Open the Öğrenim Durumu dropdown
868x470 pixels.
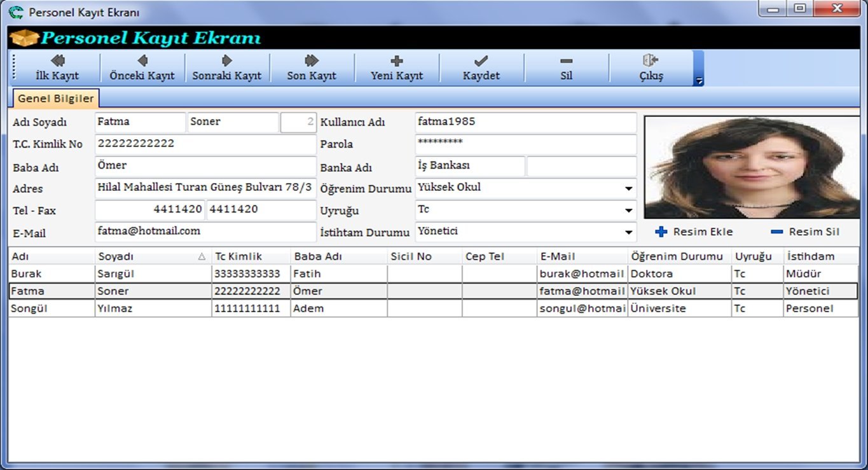(628, 189)
